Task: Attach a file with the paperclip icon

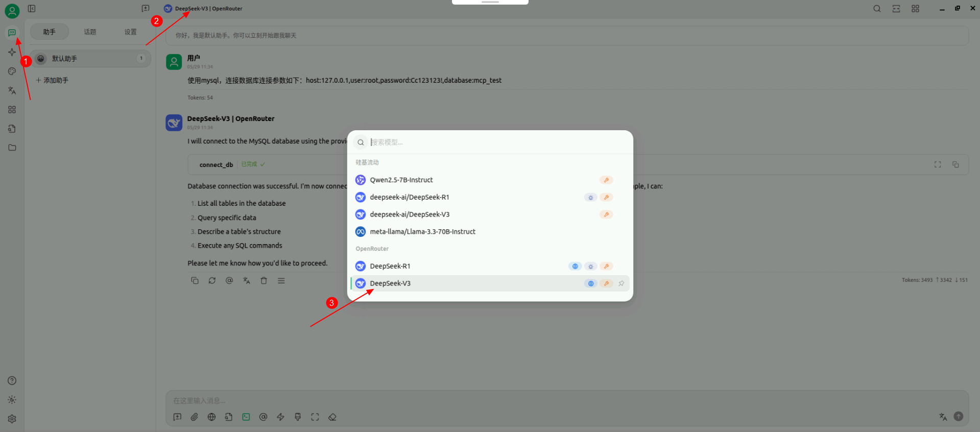Action: (x=195, y=417)
